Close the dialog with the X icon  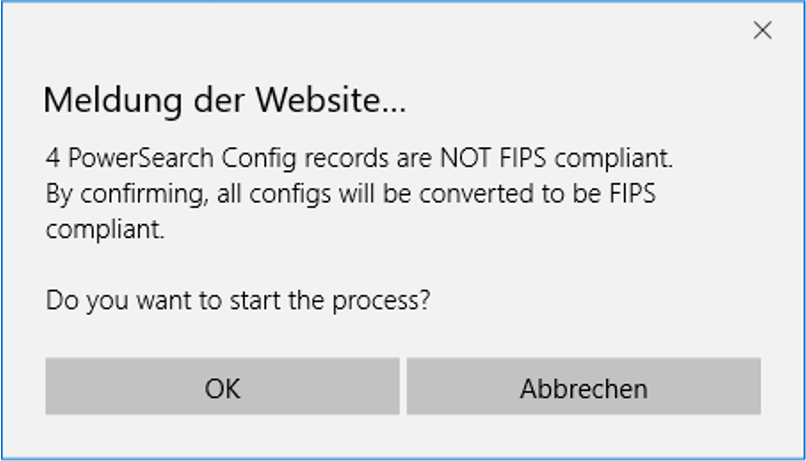click(762, 30)
